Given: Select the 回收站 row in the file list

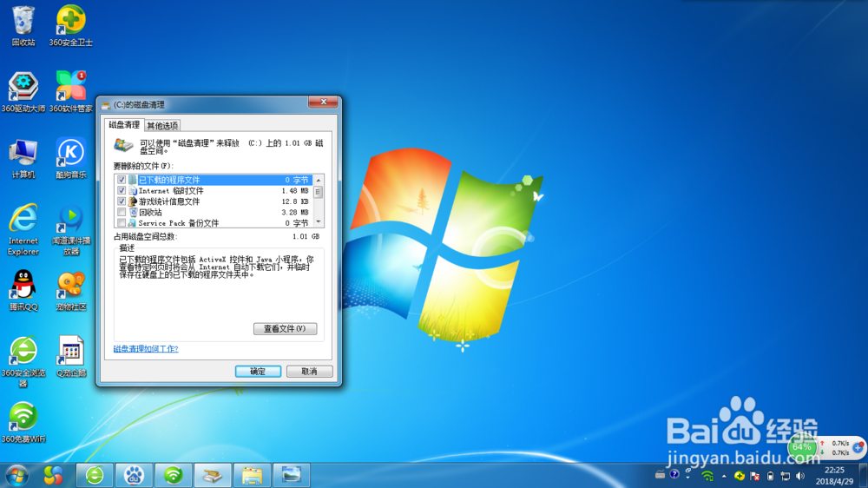Looking at the screenshot, I should (x=214, y=212).
